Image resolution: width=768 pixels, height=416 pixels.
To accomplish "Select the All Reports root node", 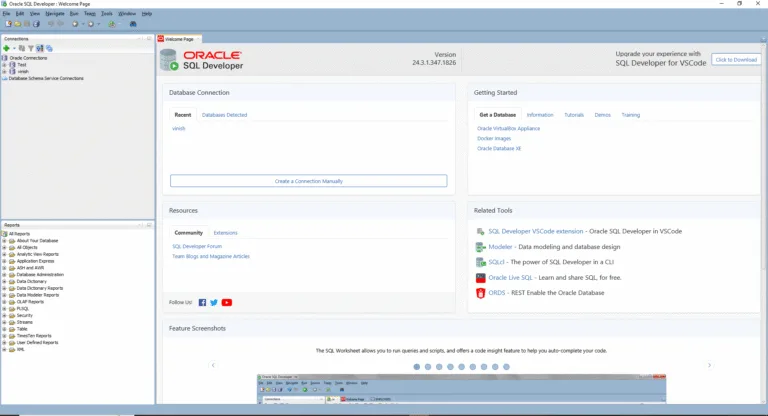I will pyautogui.click(x=19, y=234).
